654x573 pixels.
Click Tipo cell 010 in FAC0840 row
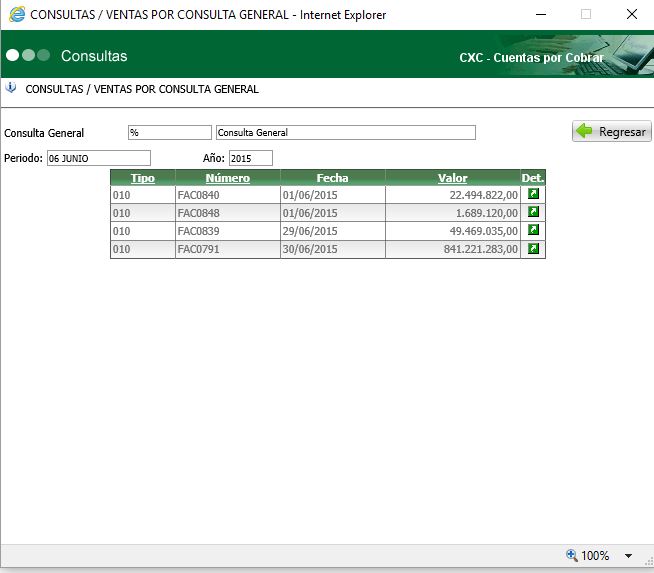(143, 195)
